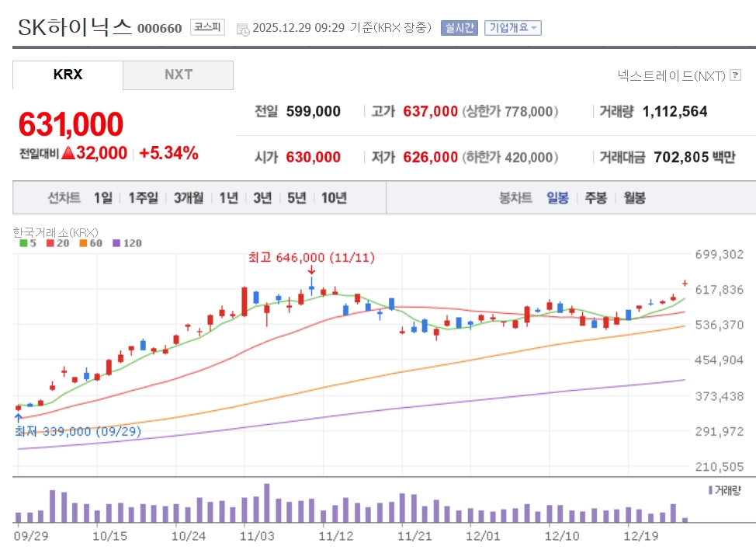Select the KRX tab

click(68, 75)
